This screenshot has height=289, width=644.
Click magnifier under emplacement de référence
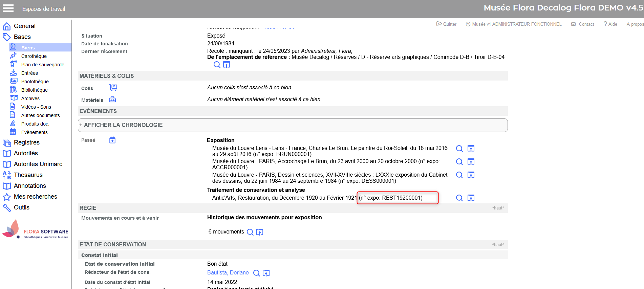(217, 65)
